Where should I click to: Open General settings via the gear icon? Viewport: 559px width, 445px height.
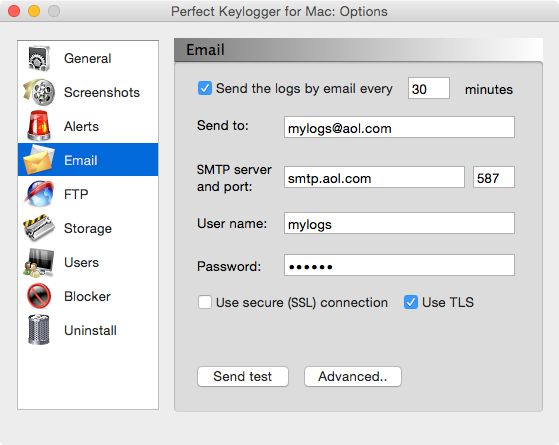pos(39,58)
